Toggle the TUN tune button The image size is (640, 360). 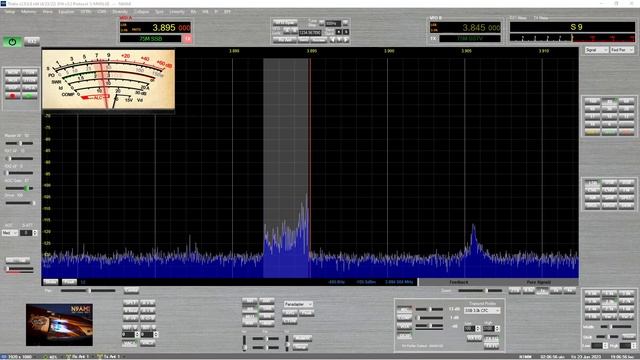pyautogui.click(x=29, y=72)
